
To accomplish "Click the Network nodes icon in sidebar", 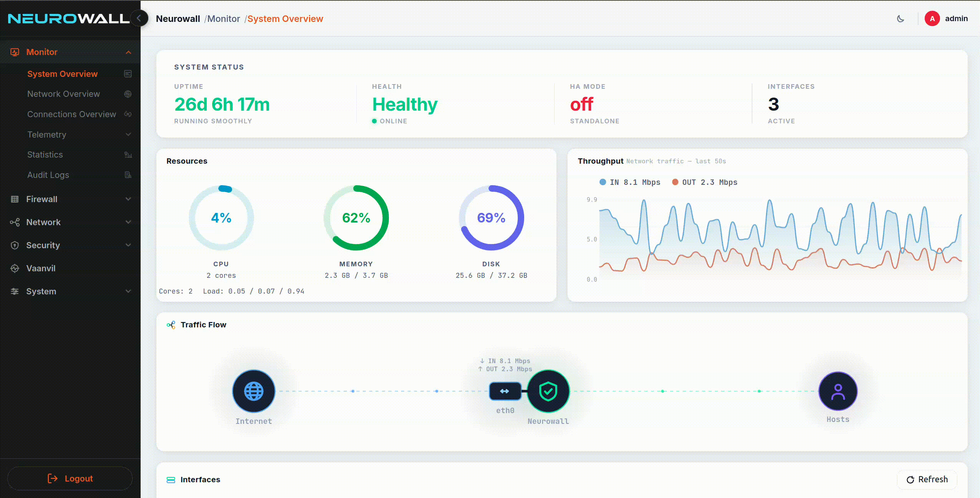I will [15, 222].
